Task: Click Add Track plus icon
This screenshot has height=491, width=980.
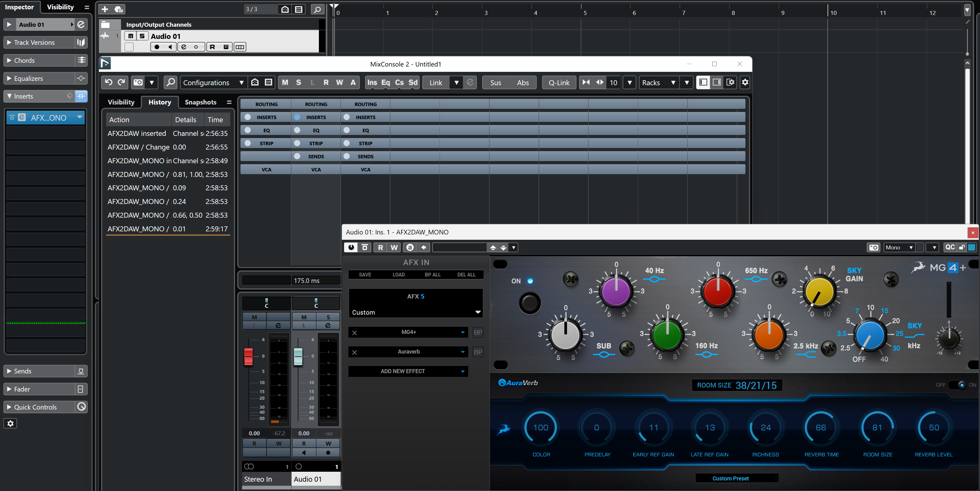Action: coord(105,9)
